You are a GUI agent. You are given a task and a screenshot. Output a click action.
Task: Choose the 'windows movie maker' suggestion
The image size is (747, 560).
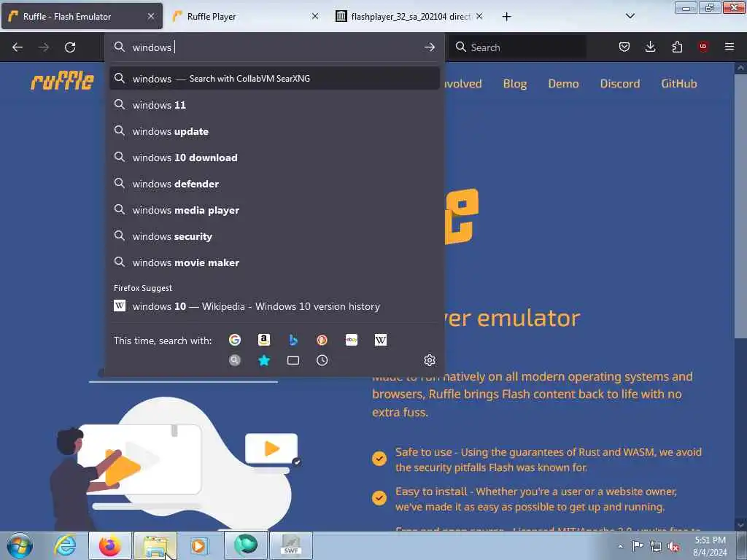click(274, 262)
